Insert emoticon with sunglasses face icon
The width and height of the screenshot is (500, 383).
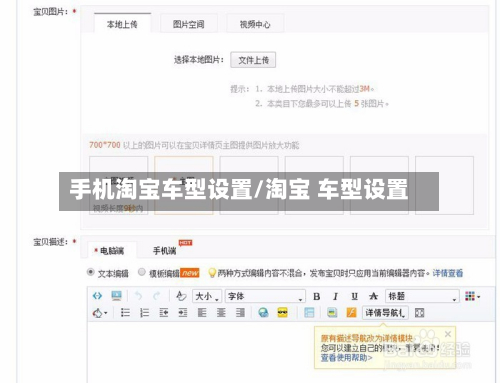click(282, 313)
